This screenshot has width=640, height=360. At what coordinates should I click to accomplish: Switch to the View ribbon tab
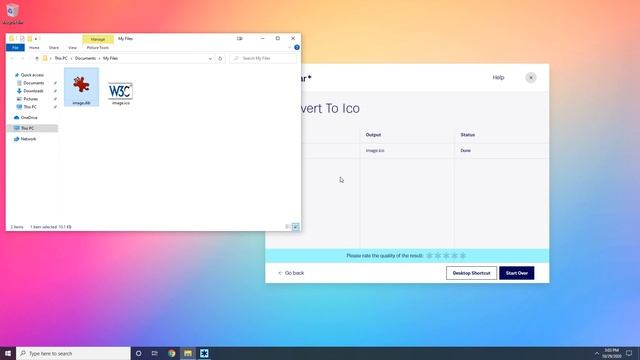click(x=72, y=48)
